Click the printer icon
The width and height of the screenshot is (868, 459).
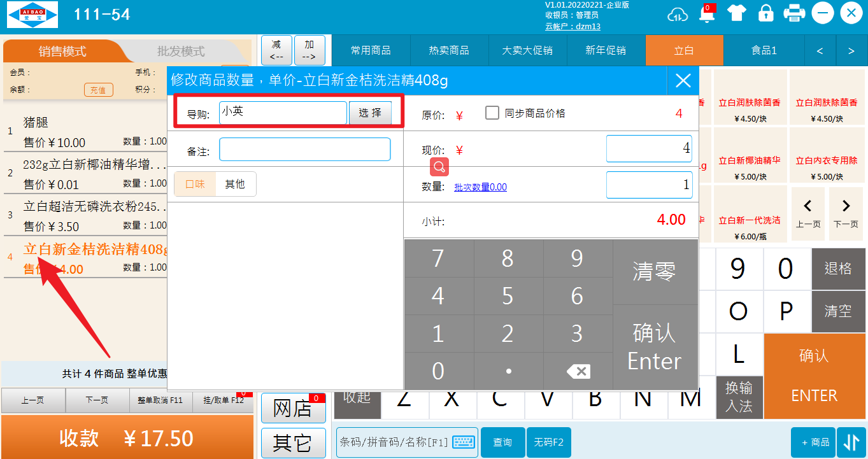click(x=794, y=13)
